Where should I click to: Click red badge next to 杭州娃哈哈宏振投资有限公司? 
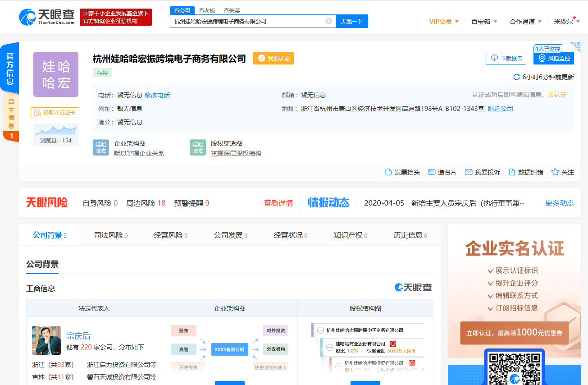[x=412, y=363]
